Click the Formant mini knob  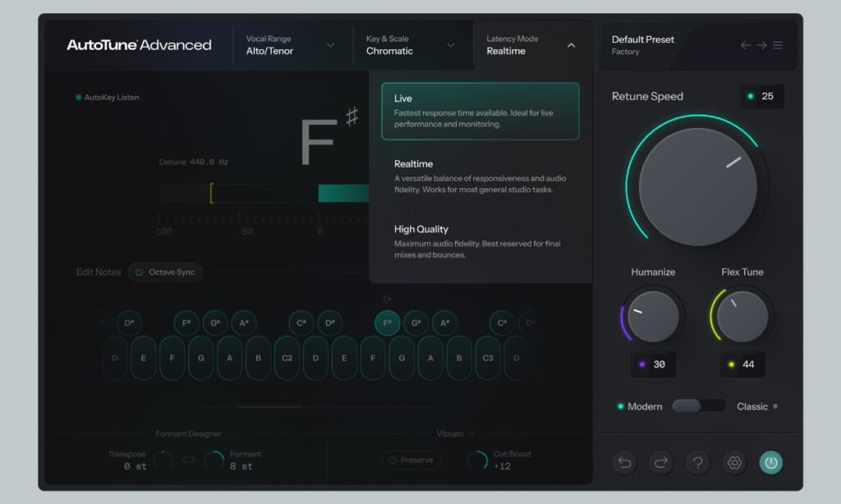click(x=214, y=460)
